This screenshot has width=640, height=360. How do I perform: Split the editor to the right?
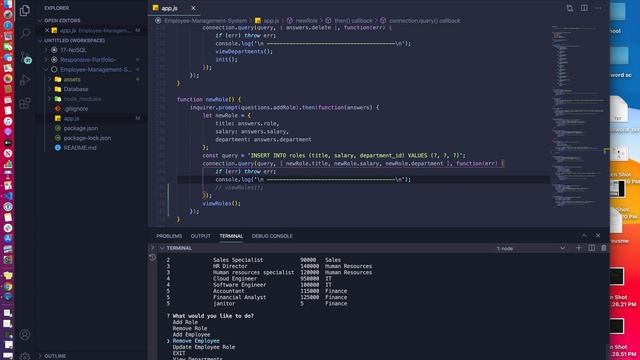coord(584,8)
